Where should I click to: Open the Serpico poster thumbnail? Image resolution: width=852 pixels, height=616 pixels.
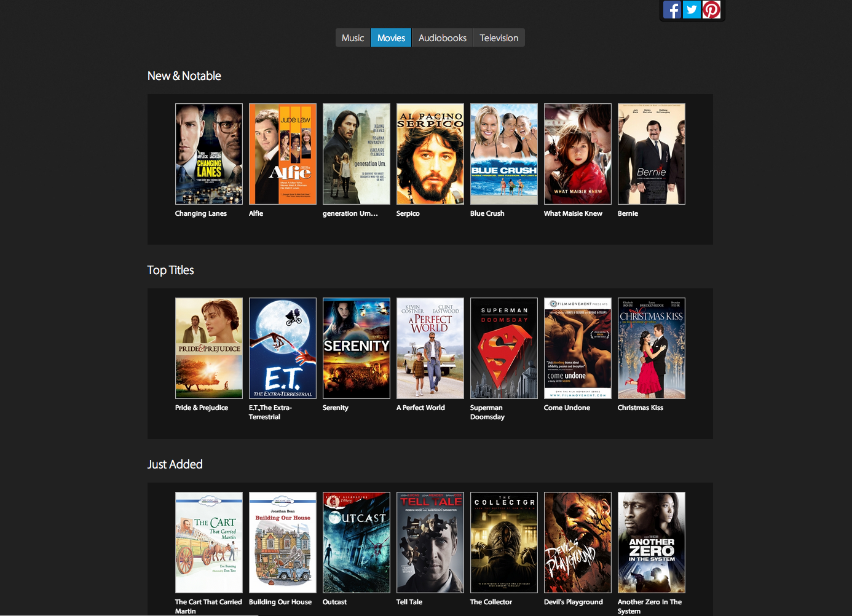tap(430, 154)
